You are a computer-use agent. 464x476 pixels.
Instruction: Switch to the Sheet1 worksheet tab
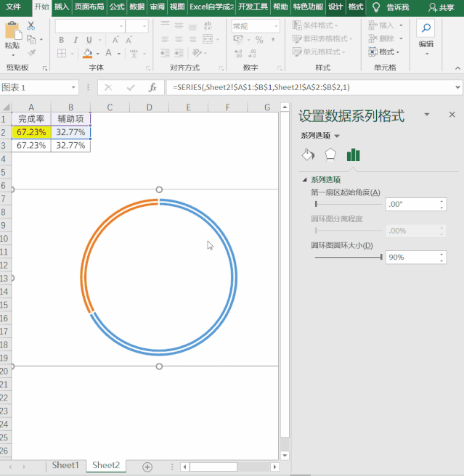click(65, 466)
